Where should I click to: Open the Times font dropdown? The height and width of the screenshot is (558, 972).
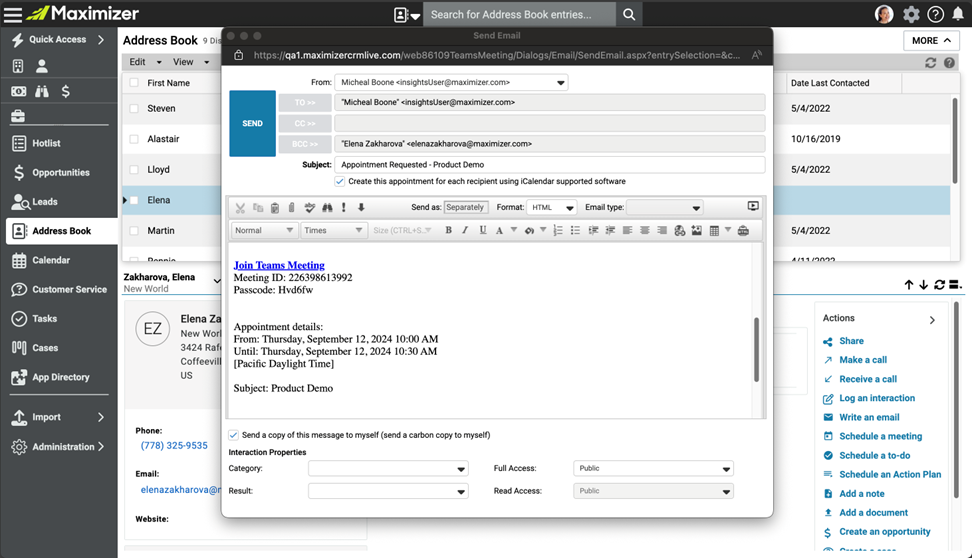click(334, 230)
